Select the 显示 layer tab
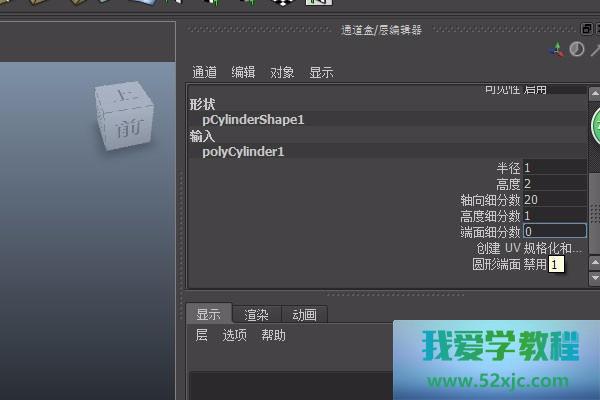This screenshot has height=400, width=600. 208,314
